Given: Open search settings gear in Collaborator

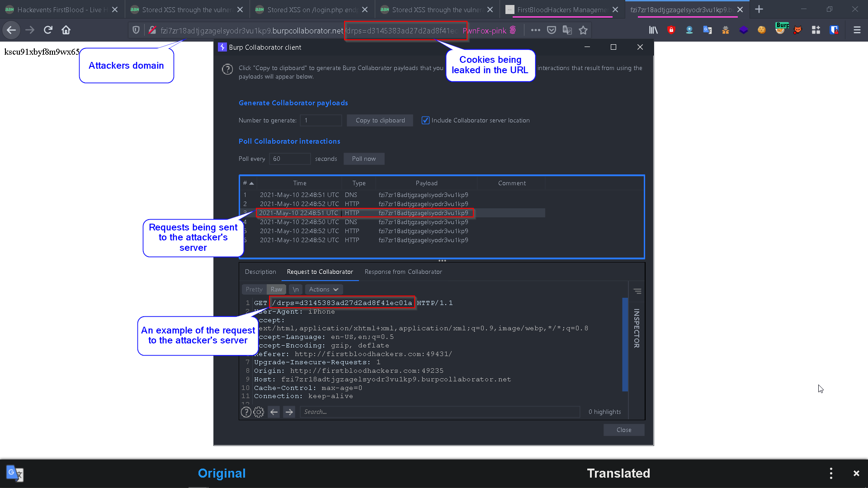Looking at the screenshot, I should (x=259, y=412).
